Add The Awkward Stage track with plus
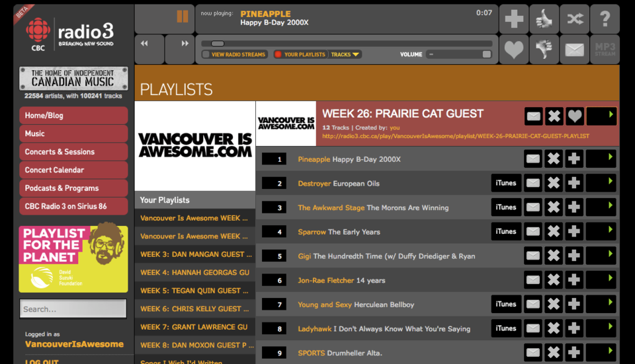 [x=574, y=207]
